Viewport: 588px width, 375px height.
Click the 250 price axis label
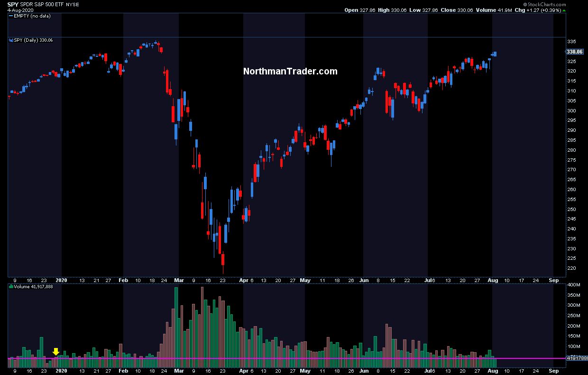571,210
